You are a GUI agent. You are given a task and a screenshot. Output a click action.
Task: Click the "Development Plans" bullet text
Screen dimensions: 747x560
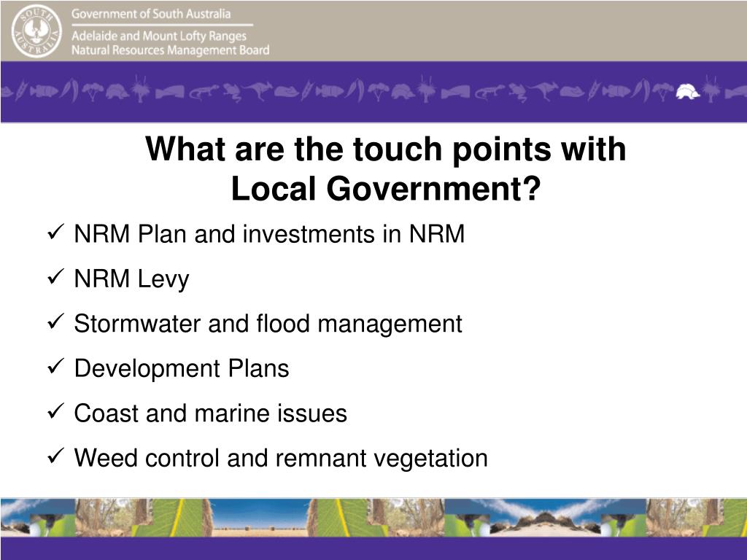182,368
